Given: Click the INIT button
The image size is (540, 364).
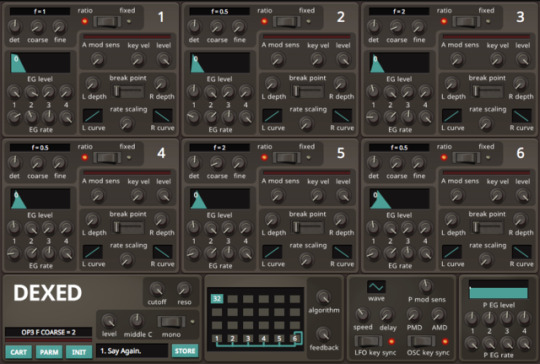Looking at the screenshot, I should pos(79,352).
